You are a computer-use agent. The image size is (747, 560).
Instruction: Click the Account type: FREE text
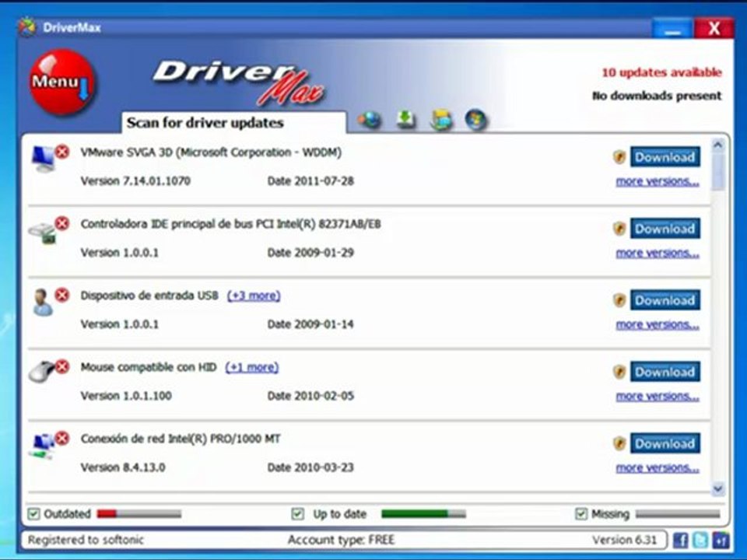341,540
